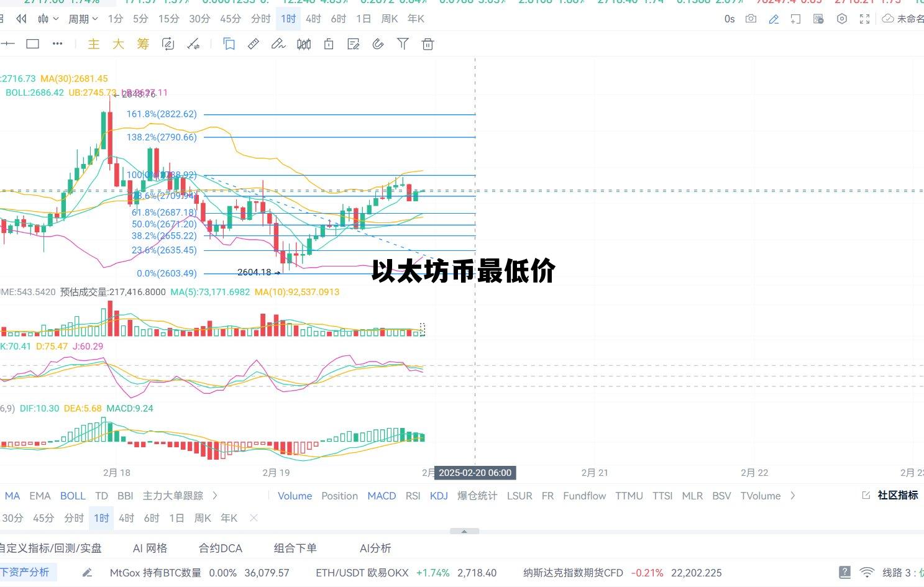Click the blue bookmark drawing icon
Screen dimensions: 924x587
(229, 44)
